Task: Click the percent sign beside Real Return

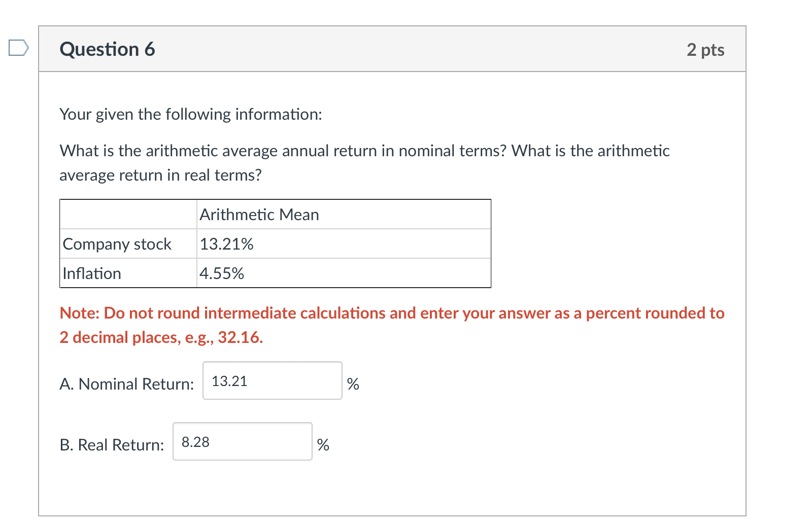Action: click(x=323, y=444)
